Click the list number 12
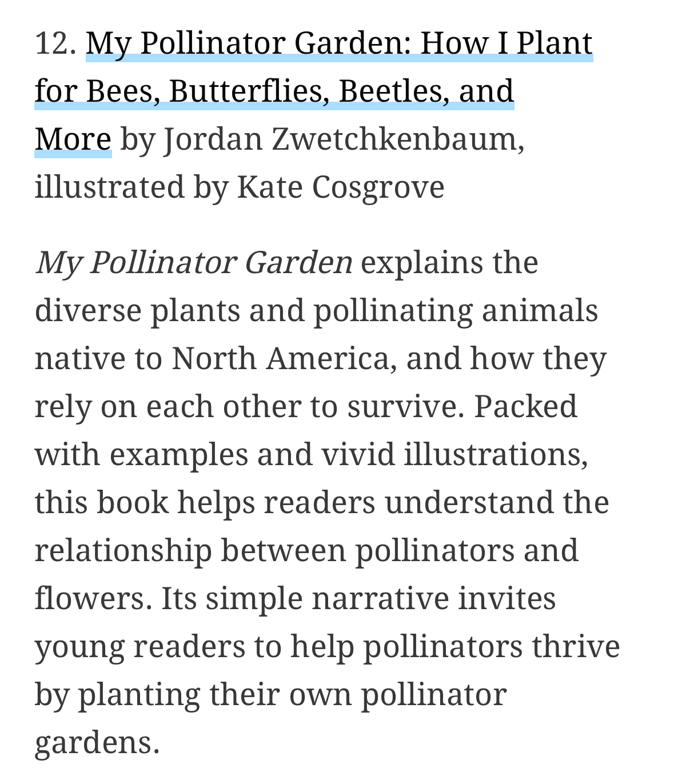 (x=55, y=43)
